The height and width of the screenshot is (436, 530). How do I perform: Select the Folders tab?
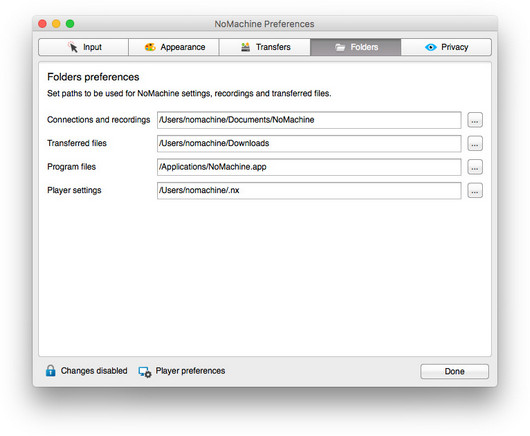pos(356,47)
